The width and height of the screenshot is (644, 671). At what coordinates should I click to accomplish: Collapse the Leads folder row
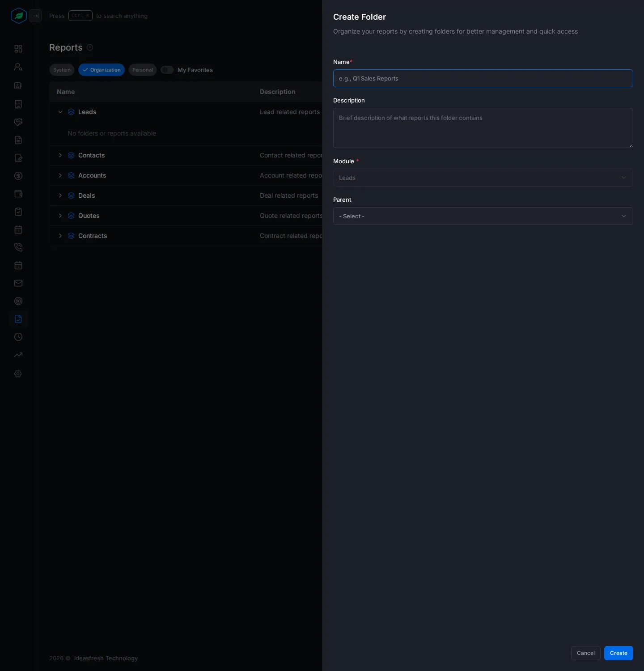(60, 112)
